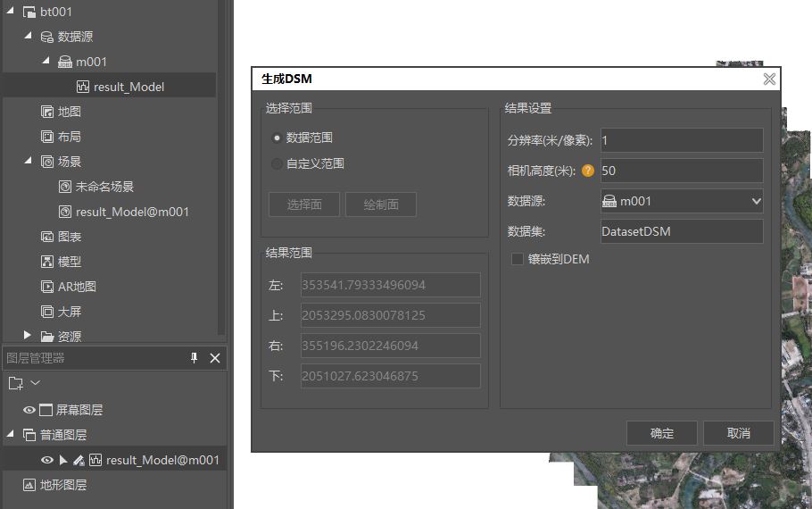This screenshot has width=812, height=509.
Task: Toggle visibility of 屏幕图层
Action: click(x=29, y=410)
